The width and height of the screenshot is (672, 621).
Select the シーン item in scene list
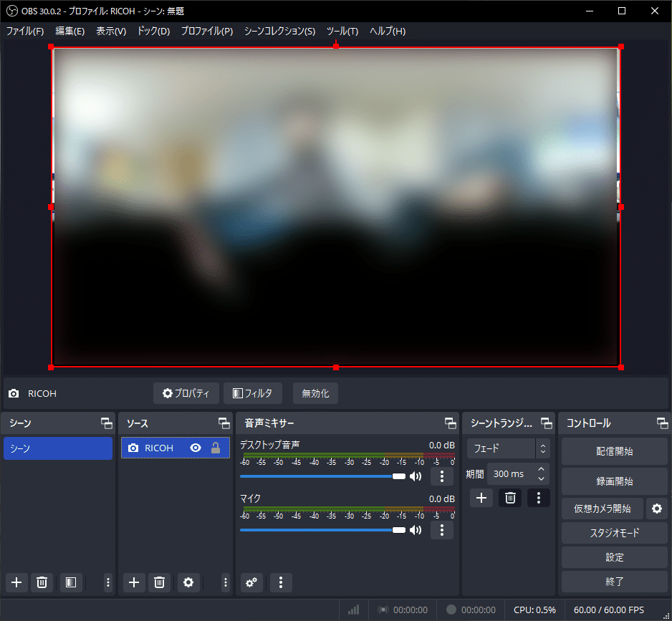[58, 448]
